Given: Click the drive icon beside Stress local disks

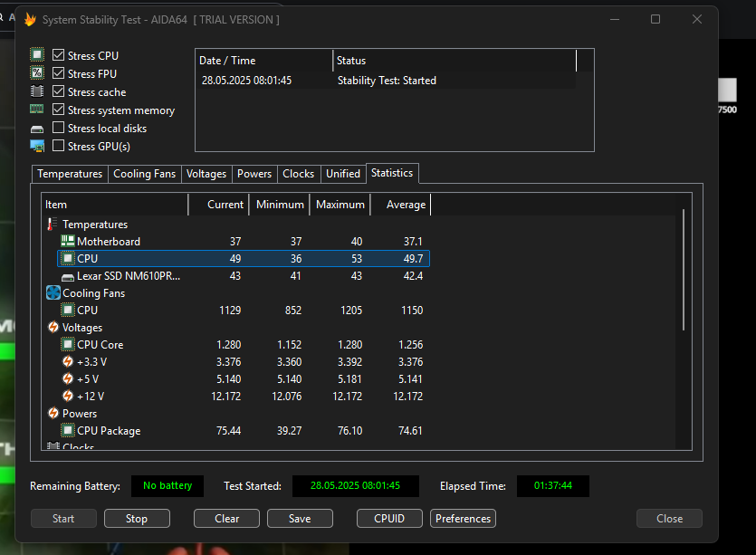Looking at the screenshot, I should pyautogui.click(x=37, y=129).
